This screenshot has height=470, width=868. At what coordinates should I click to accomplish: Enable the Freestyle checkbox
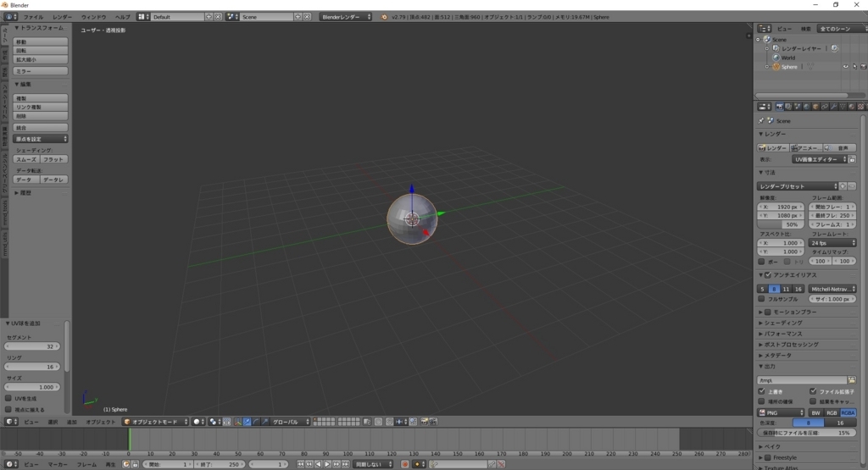[x=768, y=457]
